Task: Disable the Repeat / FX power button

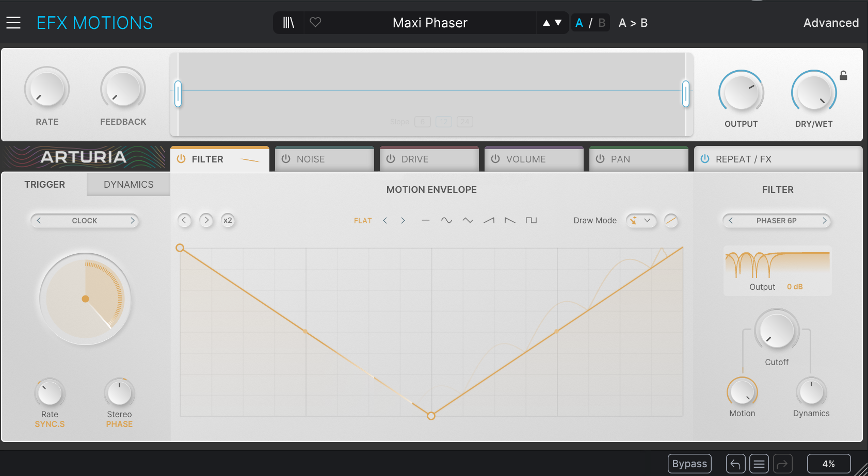Action: tap(705, 159)
